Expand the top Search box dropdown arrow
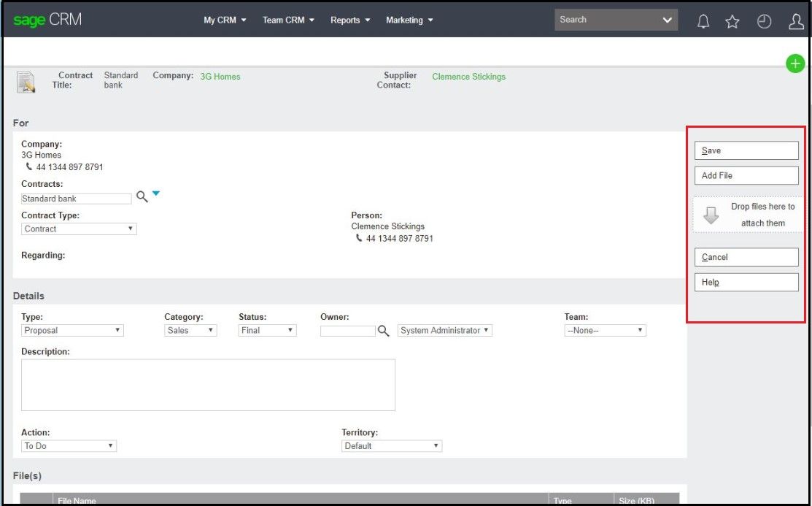 pyautogui.click(x=667, y=20)
